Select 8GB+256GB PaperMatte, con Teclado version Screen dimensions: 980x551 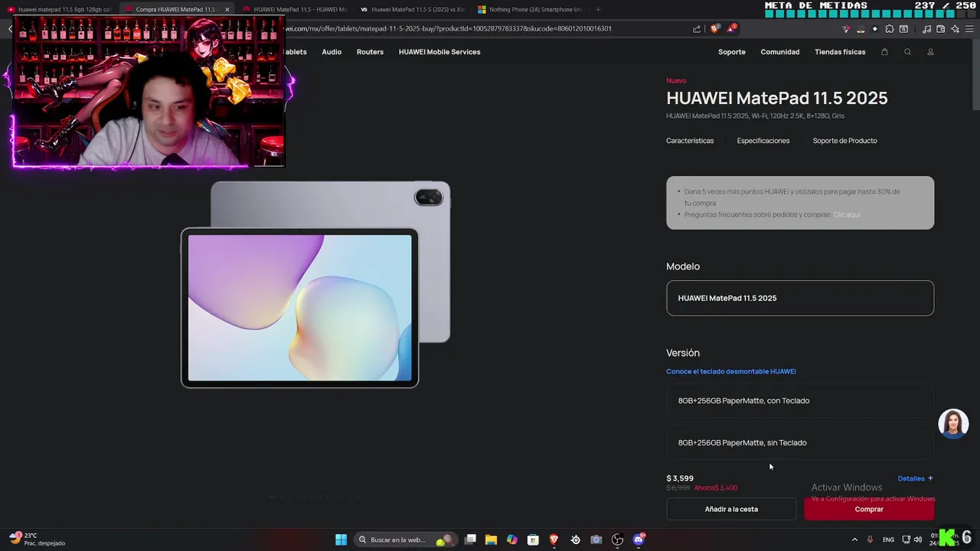(800, 401)
